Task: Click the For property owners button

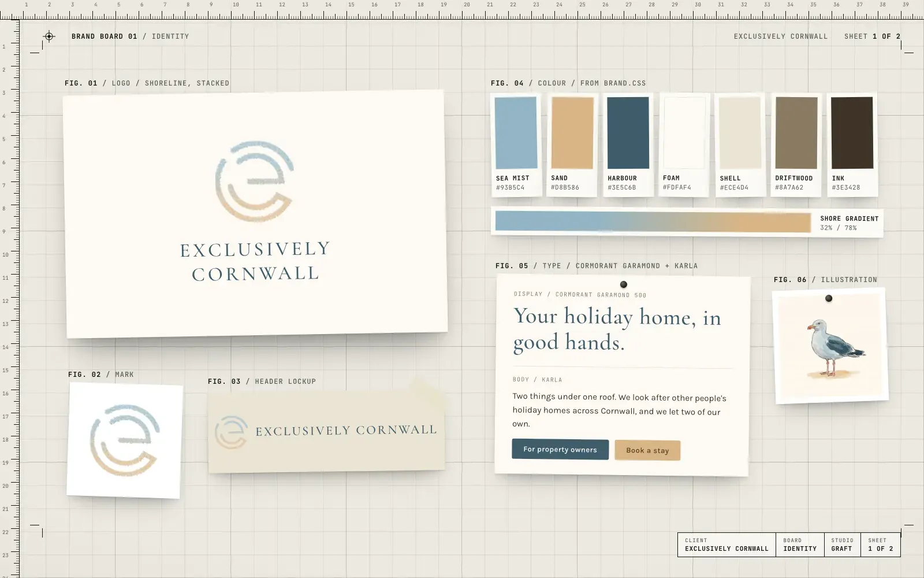Action: pos(560,449)
